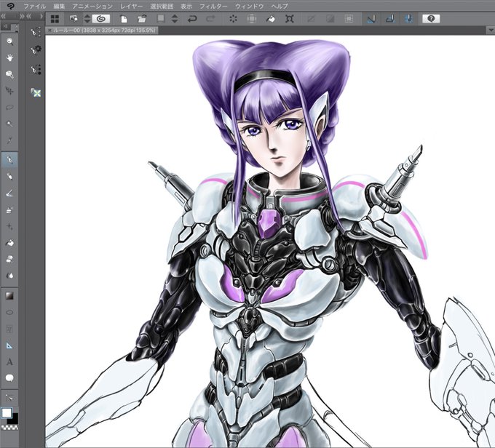Select the Gradient tool
Viewport: 495px width, 448px height.
pos(9,295)
